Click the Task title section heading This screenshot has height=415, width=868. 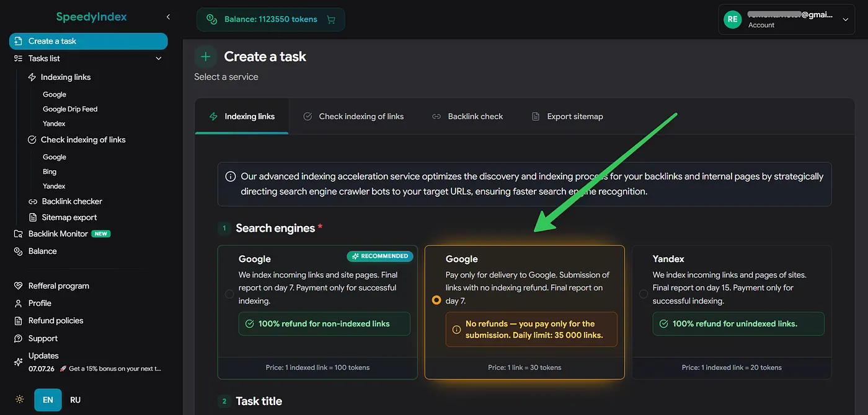(259, 401)
